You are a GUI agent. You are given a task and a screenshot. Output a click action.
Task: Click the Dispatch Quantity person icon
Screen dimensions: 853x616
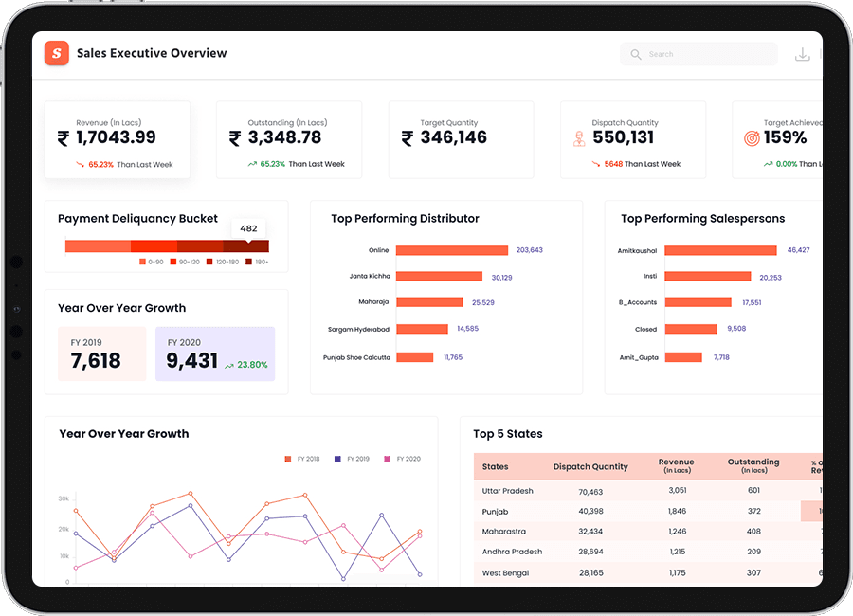coord(578,138)
